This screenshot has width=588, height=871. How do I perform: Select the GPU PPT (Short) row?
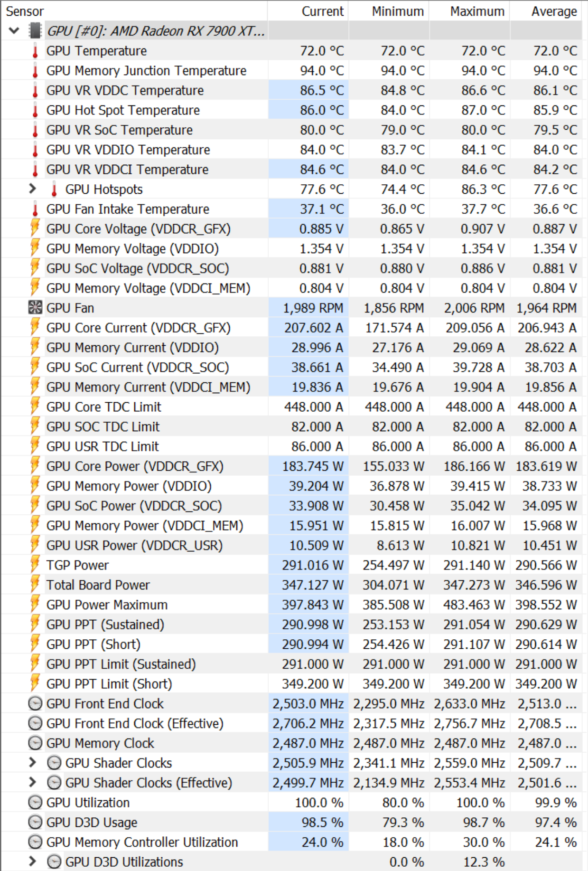(x=291, y=644)
